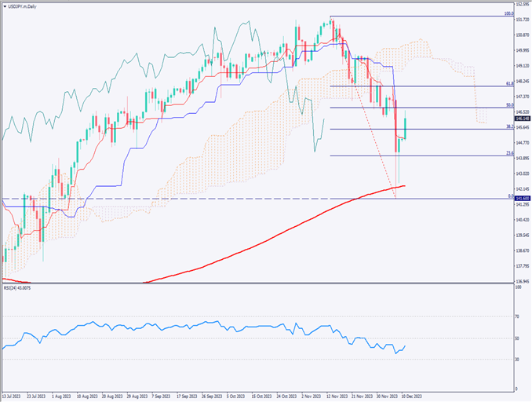Select the Fibonacci 38.2 level label
Screen dimensions: 532x402
[508, 126]
